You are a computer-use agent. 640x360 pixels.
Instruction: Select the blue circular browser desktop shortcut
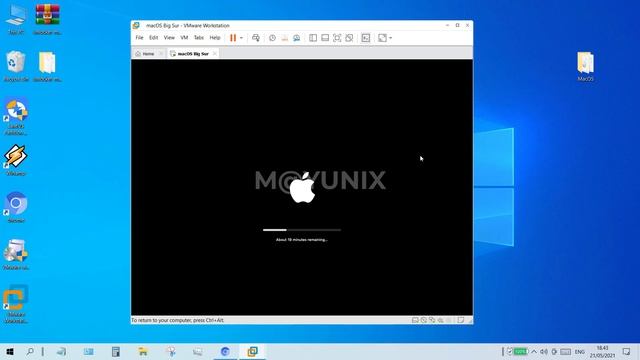pyautogui.click(x=16, y=207)
